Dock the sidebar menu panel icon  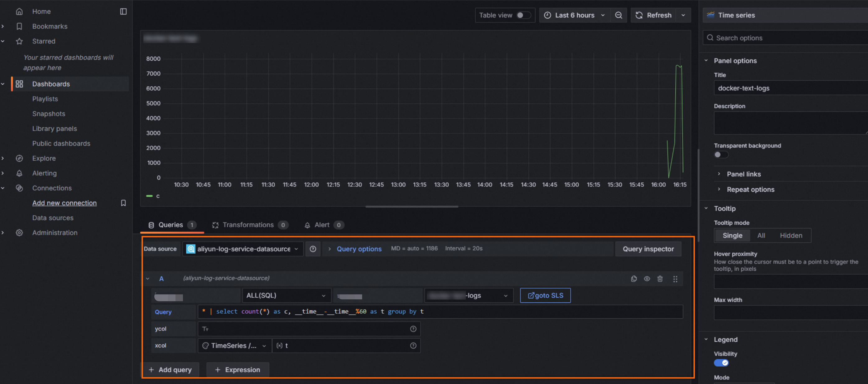pos(123,12)
